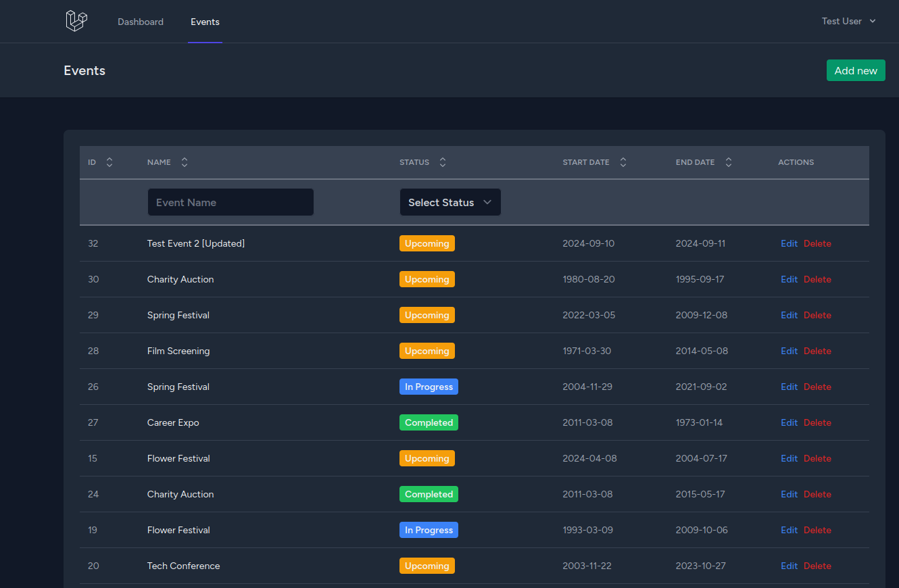Screen dimensions: 899x588
Task: Click the STATUS column header label
Action: click(x=414, y=162)
